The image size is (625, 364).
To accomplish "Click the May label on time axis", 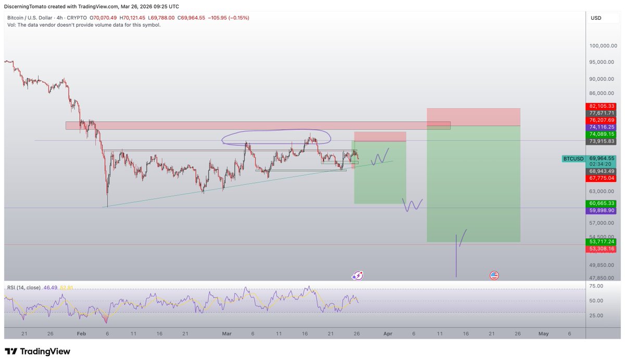I will 543,333.
